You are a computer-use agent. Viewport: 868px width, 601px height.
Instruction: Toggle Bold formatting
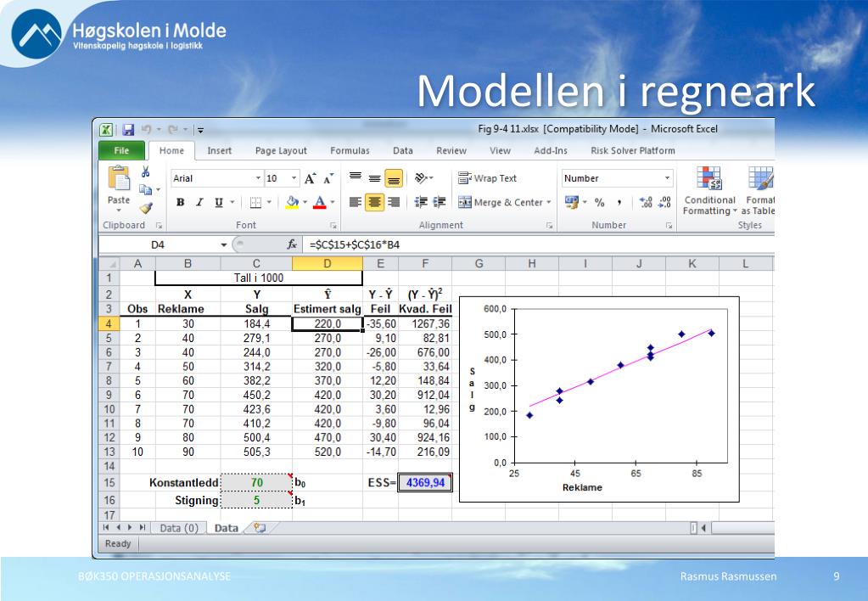tap(181, 203)
